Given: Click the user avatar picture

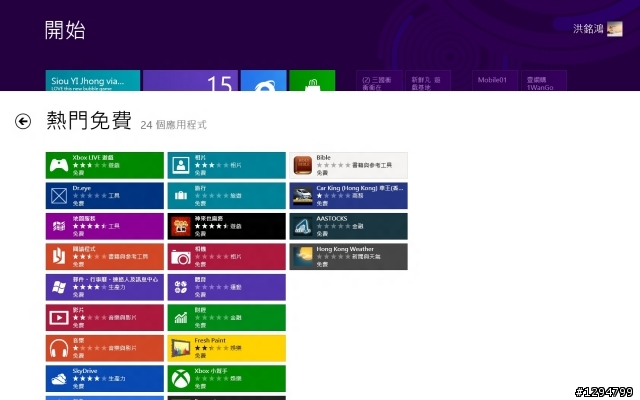Looking at the screenshot, I should (615, 29).
